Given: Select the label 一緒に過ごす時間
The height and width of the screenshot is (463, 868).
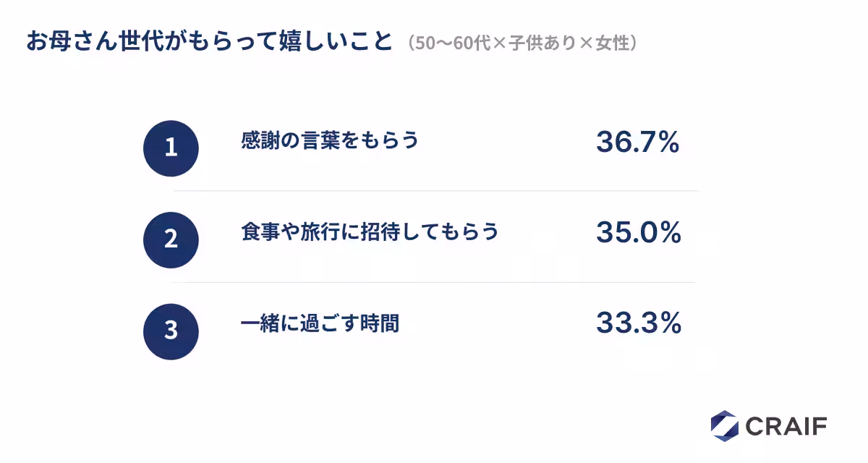Looking at the screenshot, I should click(x=320, y=323).
